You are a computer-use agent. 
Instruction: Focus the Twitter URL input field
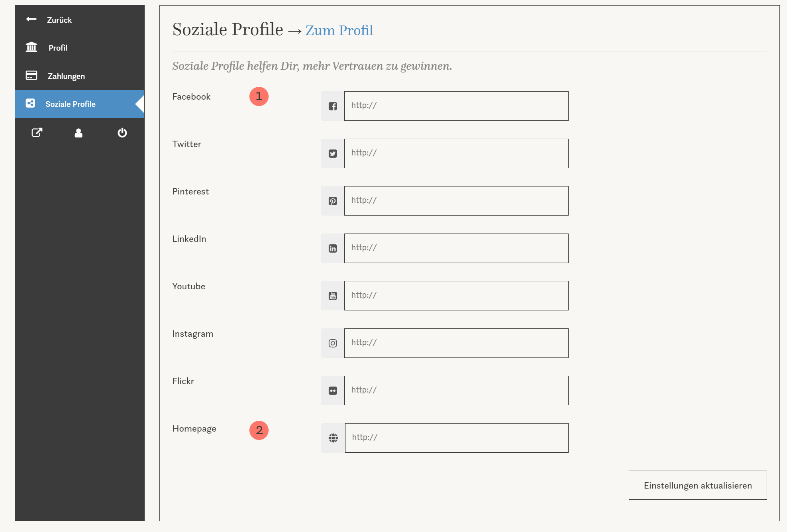pos(456,153)
